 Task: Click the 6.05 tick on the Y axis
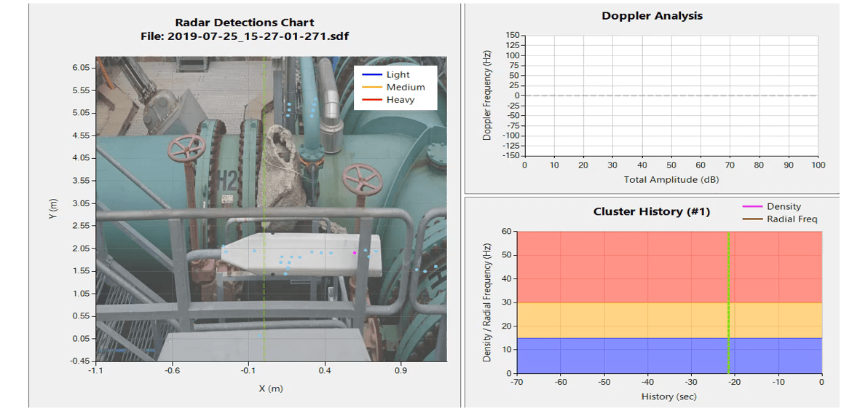pos(82,68)
